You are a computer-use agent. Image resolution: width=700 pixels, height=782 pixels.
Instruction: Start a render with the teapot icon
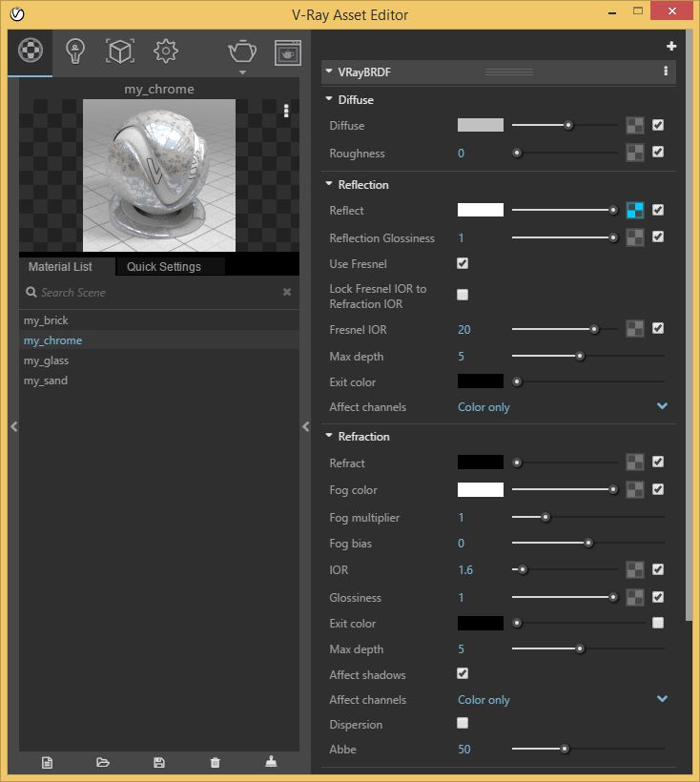240,52
